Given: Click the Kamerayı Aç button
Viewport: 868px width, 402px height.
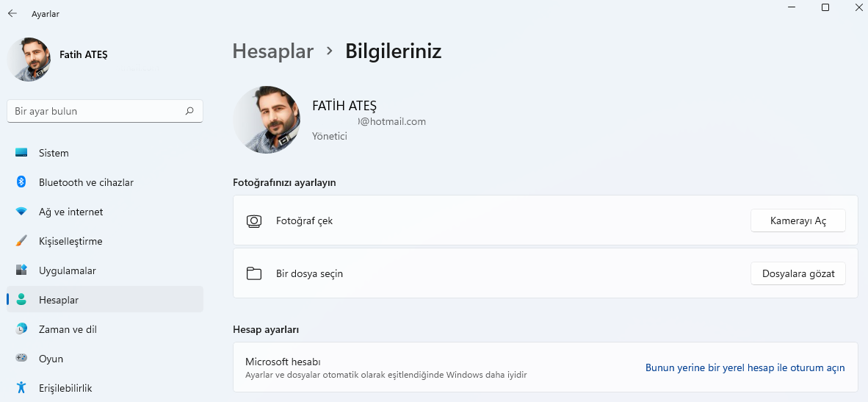Looking at the screenshot, I should (798, 221).
